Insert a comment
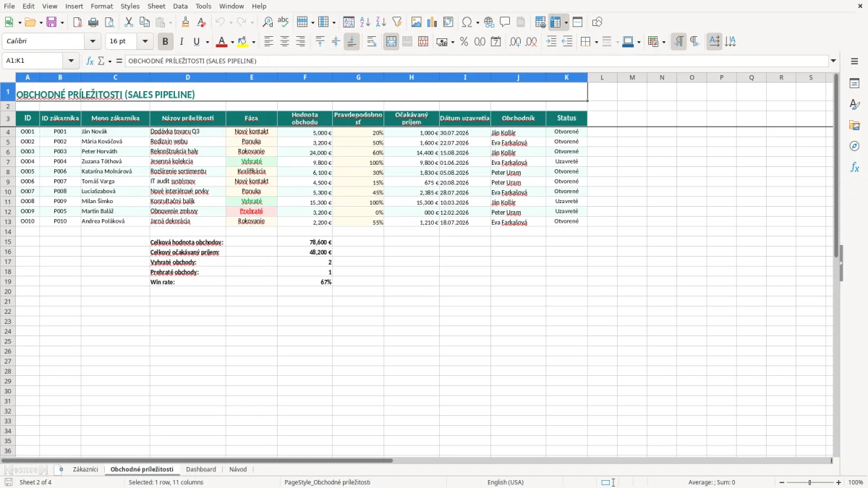Viewport: 868px width, 488px height. [x=505, y=22]
